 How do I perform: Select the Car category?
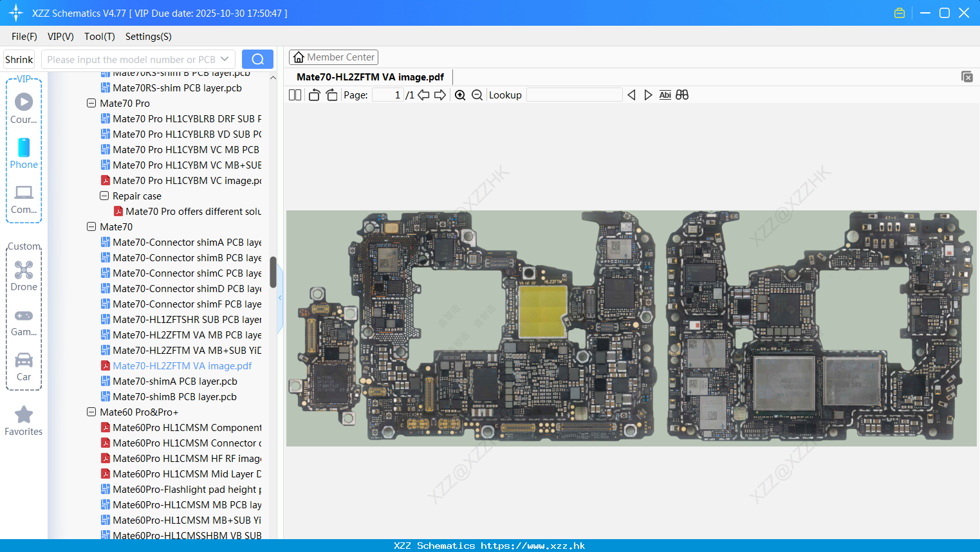(x=24, y=367)
